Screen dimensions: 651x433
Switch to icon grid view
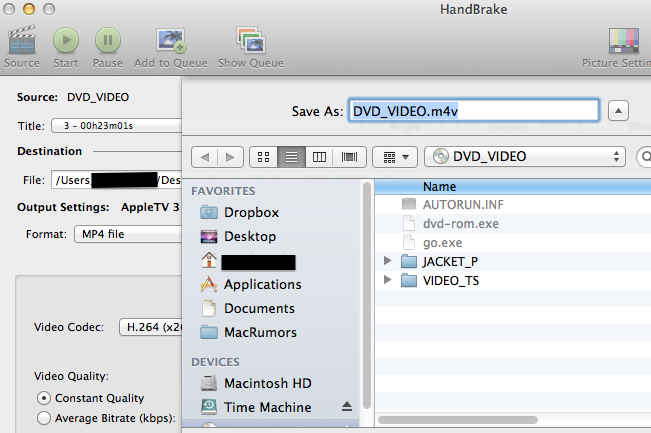click(263, 157)
